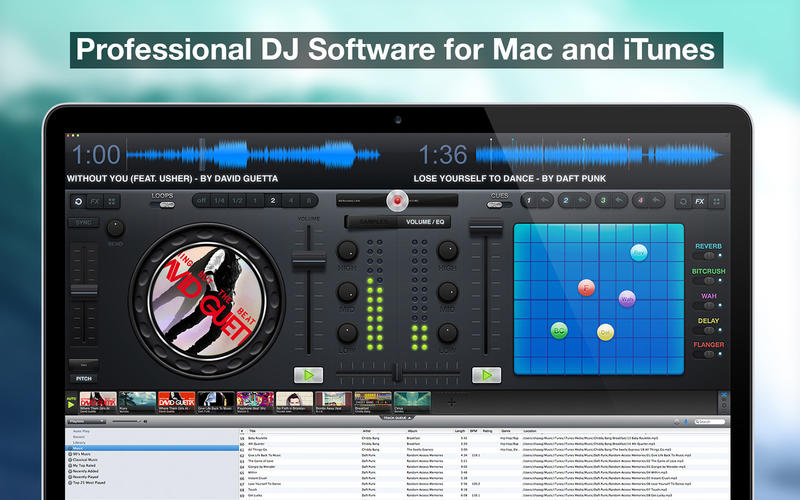Screen dimensions: 800x500
Task: Toggle the CUES switch
Action: (499, 205)
